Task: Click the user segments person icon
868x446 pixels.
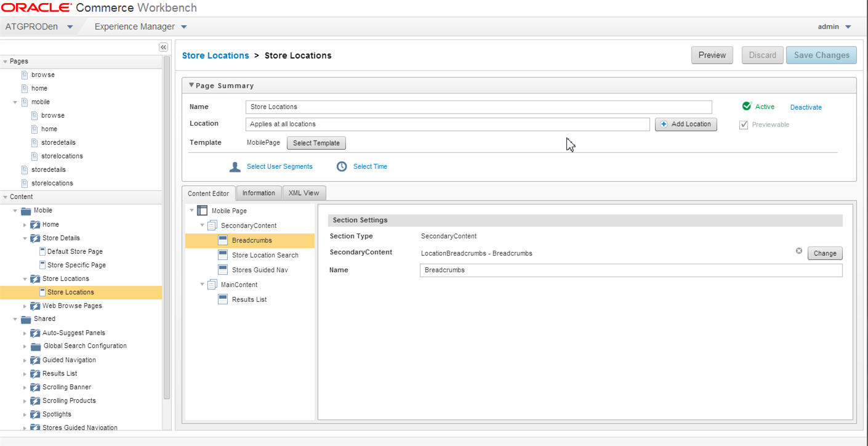Action: click(x=235, y=166)
